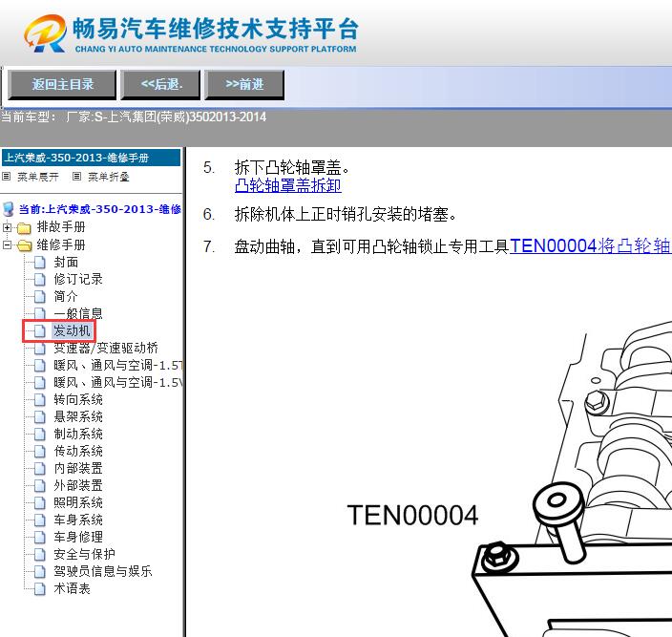Open the 照明系统 entry
The width and height of the screenshot is (672, 637).
coord(78,502)
